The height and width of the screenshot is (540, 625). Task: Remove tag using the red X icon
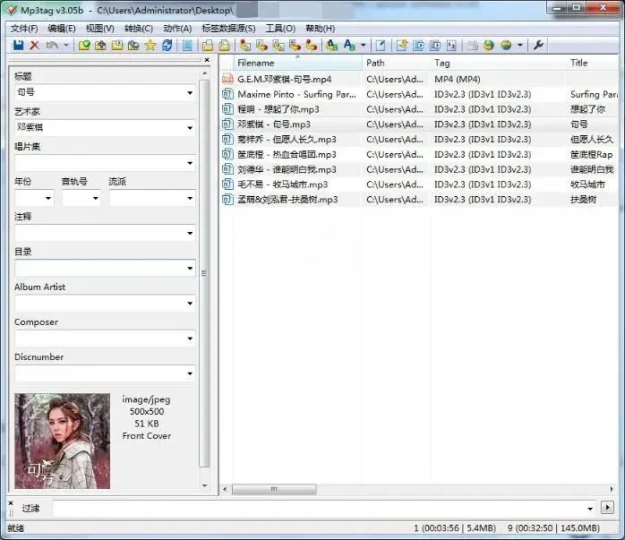click(x=35, y=45)
